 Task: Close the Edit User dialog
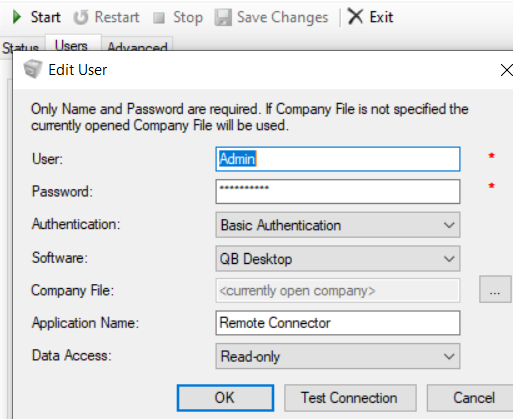pyautogui.click(x=507, y=70)
